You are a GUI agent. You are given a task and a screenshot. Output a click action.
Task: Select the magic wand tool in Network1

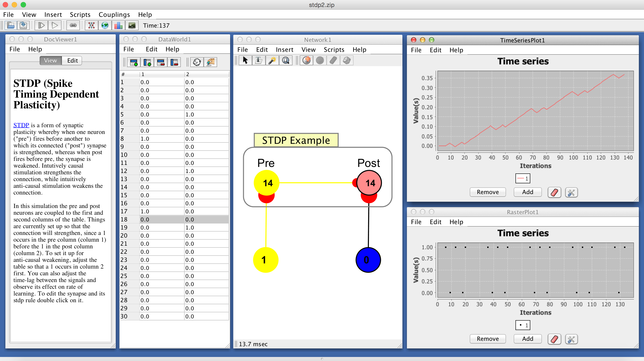coord(272,61)
